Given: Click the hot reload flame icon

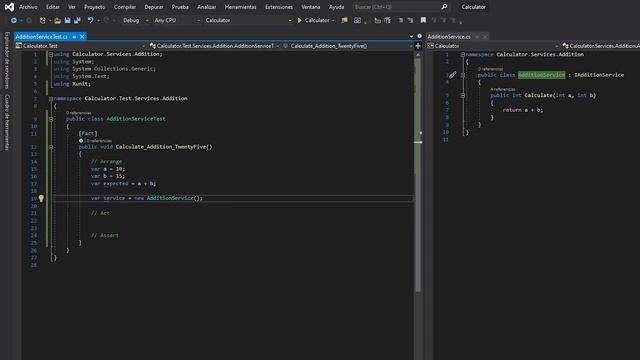Looking at the screenshot, I should point(344,20).
